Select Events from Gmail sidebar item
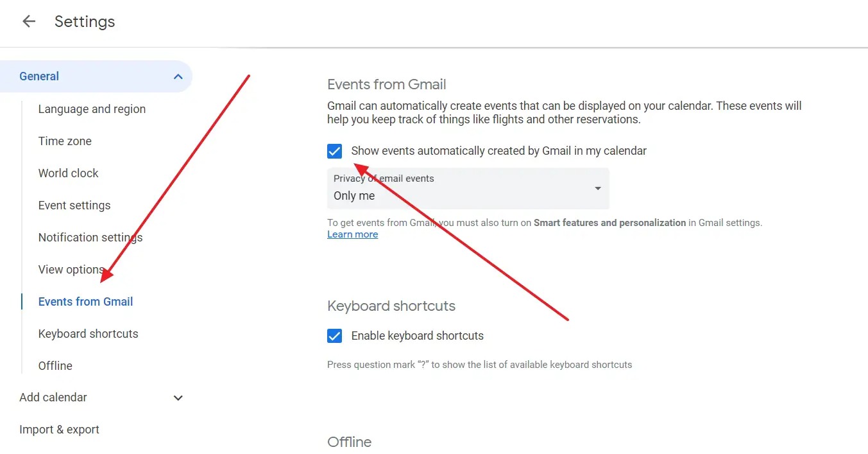Screen dimensions: 868x454 [86, 302]
